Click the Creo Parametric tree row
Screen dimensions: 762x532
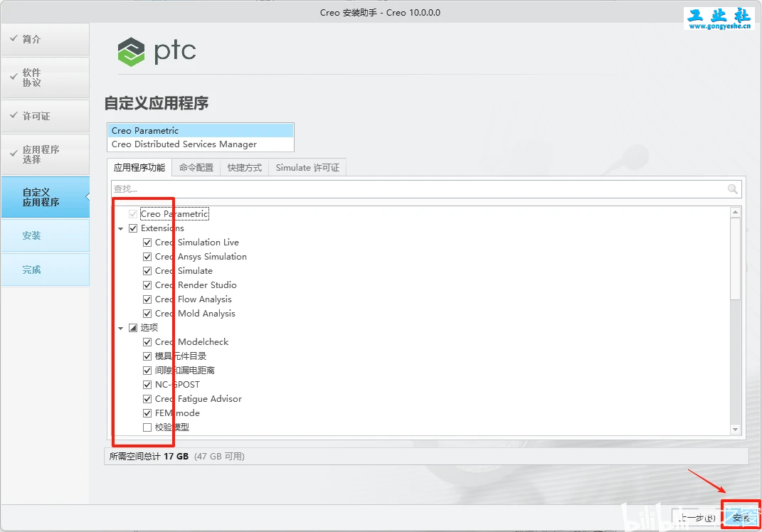pos(174,214)
